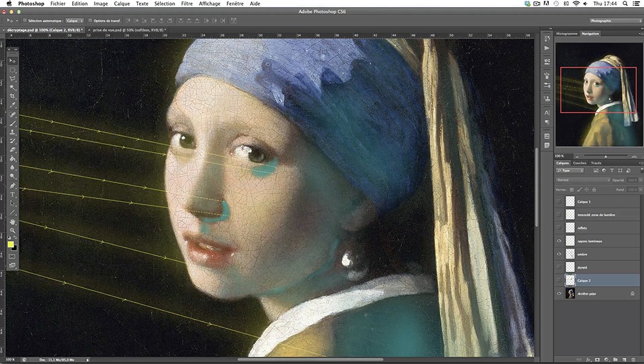Viewport: 644px width, 364px height.
Task: Select the Blur tool
Action: tap(12, 168)
